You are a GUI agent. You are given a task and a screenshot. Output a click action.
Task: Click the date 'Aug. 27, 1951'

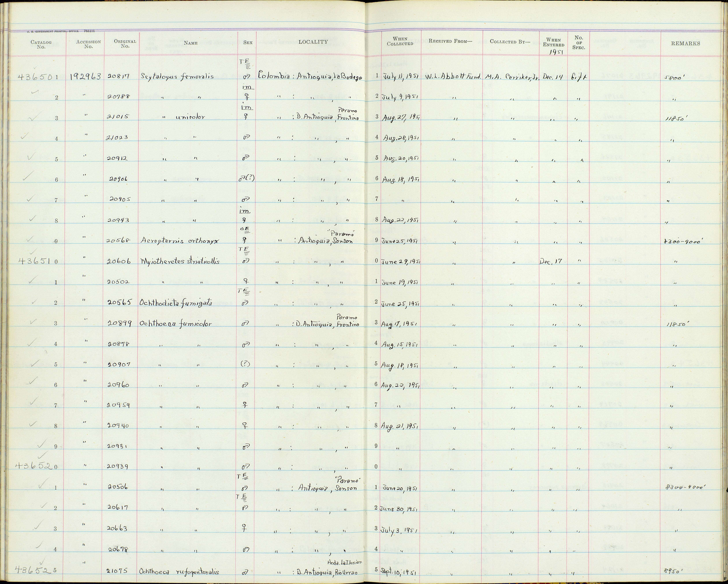pos(401,118)
